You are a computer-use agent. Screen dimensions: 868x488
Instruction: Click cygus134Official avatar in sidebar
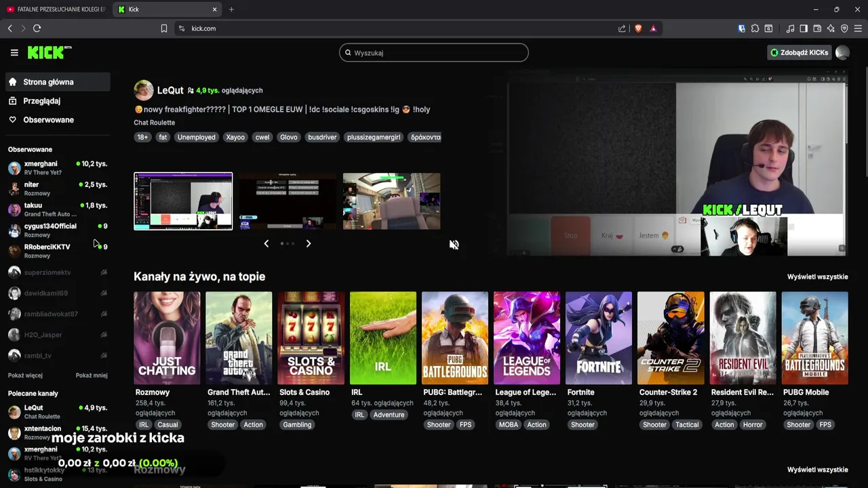tap(14, 230)
